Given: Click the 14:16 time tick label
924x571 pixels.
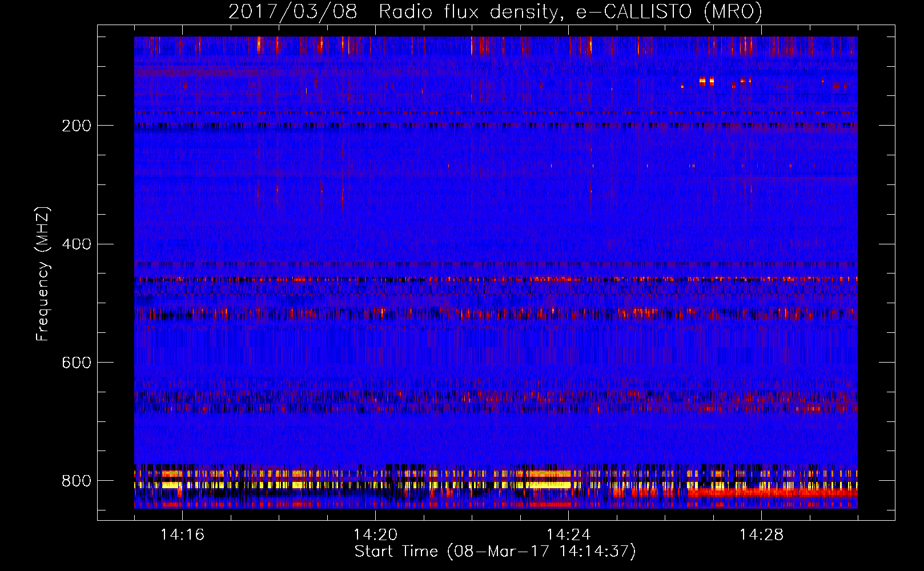Looking at the screenshot, I should pyautogui.click(x=182, y=534).
